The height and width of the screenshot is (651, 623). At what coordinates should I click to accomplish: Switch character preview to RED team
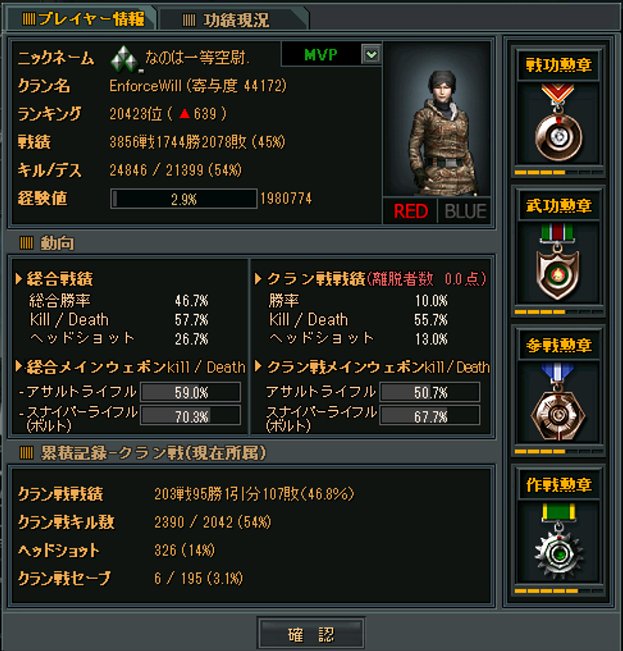tap(410, 211)
